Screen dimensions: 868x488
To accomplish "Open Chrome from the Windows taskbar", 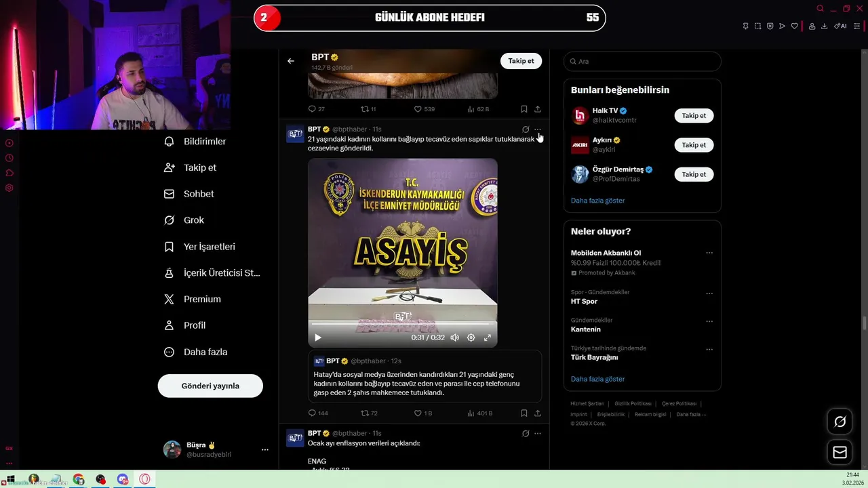I will click(x=79, y=479).
